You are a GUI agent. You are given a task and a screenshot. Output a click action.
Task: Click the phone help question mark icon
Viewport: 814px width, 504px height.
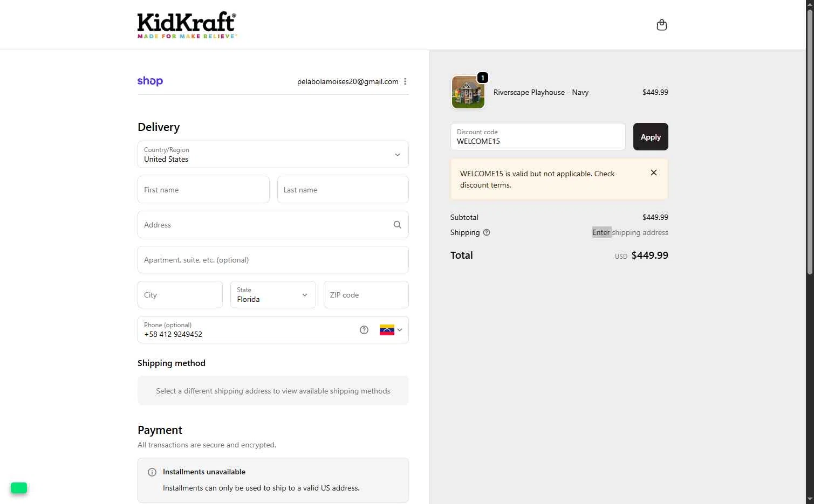pyautogui.click(x=364, y=330)
